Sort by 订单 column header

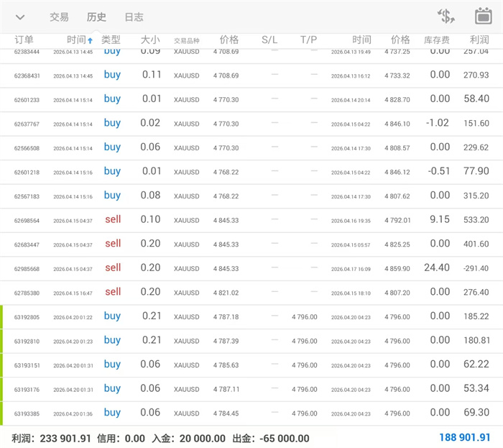coord(24,40)
